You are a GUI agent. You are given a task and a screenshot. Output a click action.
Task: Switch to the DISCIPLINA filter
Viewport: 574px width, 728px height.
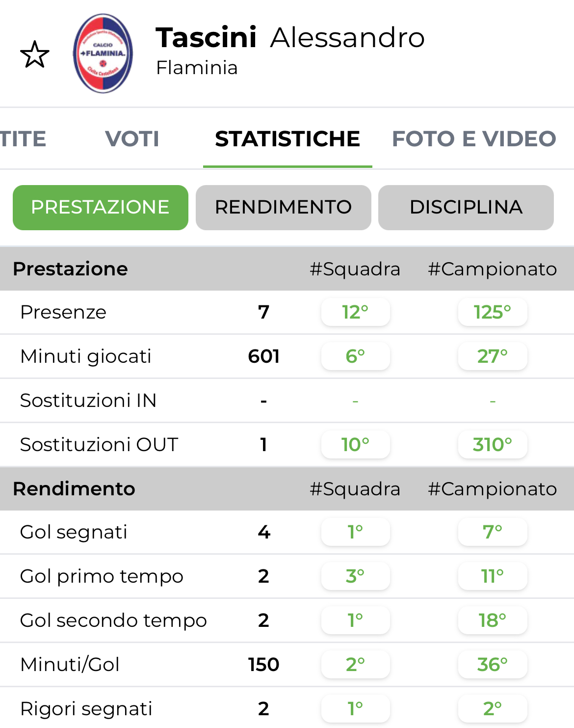466,207
